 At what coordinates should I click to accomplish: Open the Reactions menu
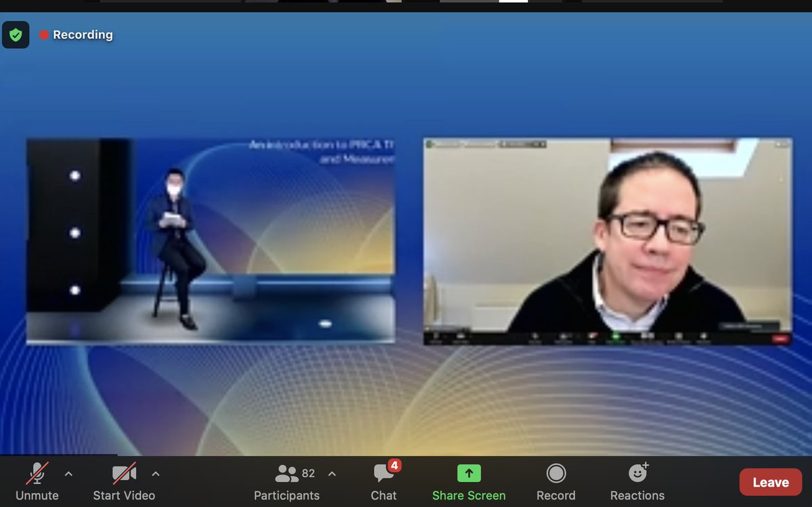(x=637, y=482)
